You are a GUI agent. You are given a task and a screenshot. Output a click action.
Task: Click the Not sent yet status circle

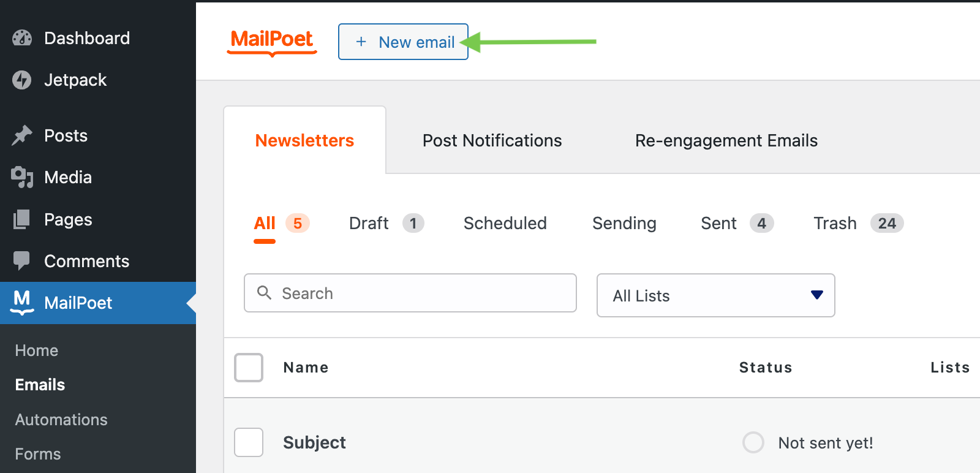coord(753,442)
